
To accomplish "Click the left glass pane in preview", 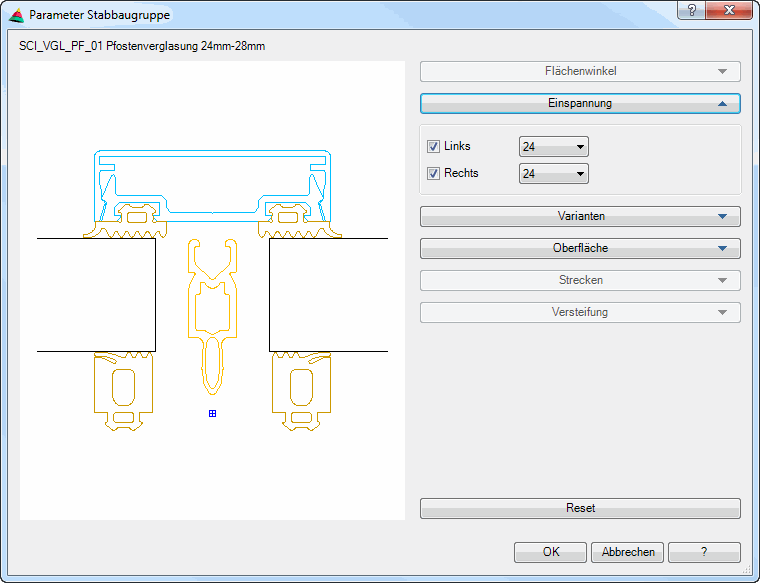I will [96, 294].
